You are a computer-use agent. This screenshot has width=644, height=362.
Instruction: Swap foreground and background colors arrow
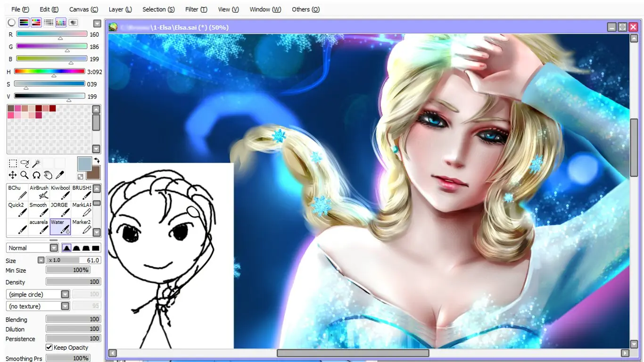click(97, 161)
